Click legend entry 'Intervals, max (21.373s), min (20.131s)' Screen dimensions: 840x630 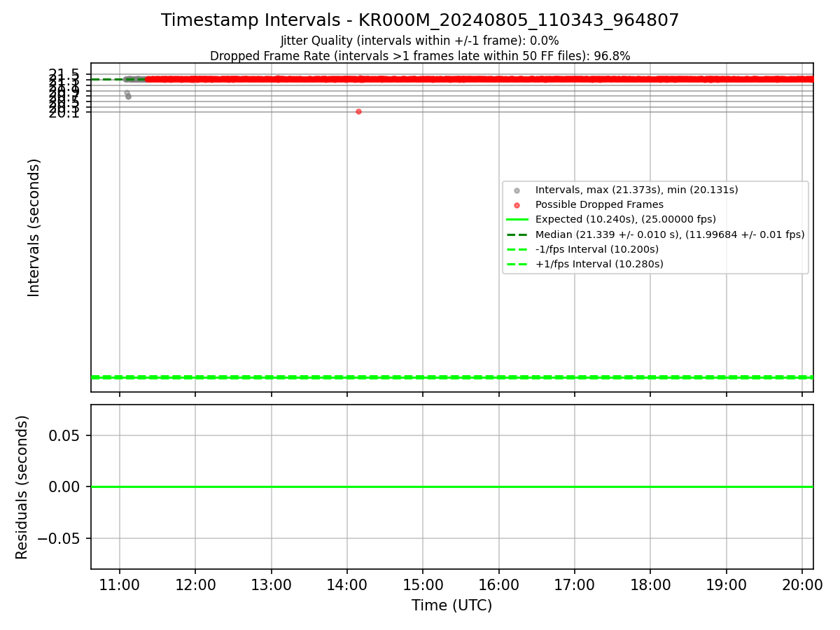point(636,190)
